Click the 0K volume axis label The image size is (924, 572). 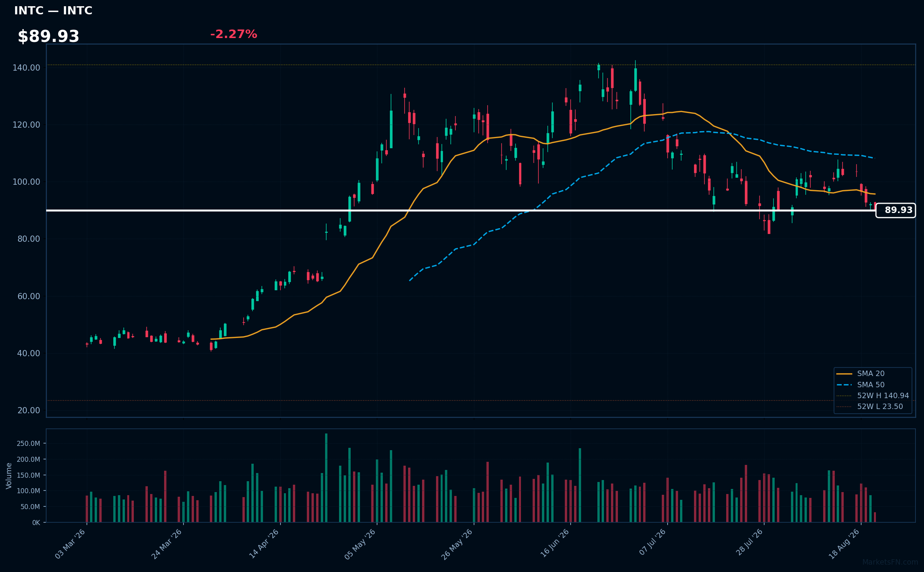36,523
